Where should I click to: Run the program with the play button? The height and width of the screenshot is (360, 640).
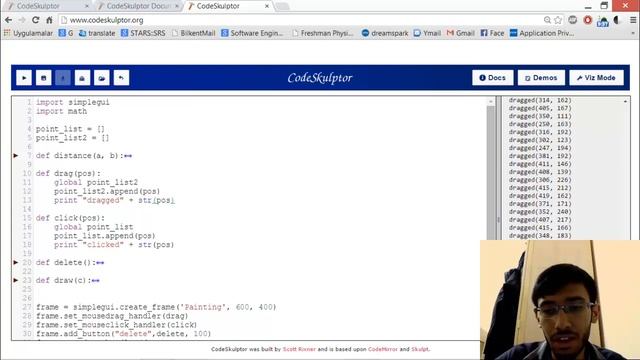click(24, 78)
